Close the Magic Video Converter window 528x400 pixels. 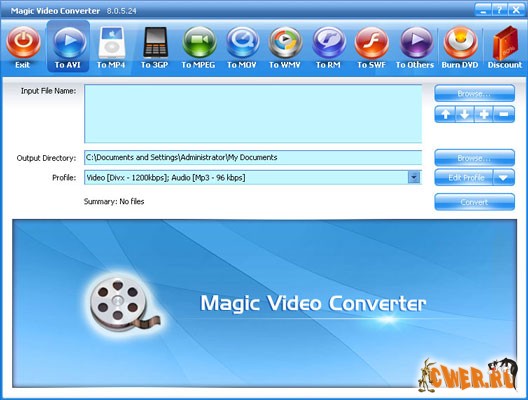tap(516, 10)
